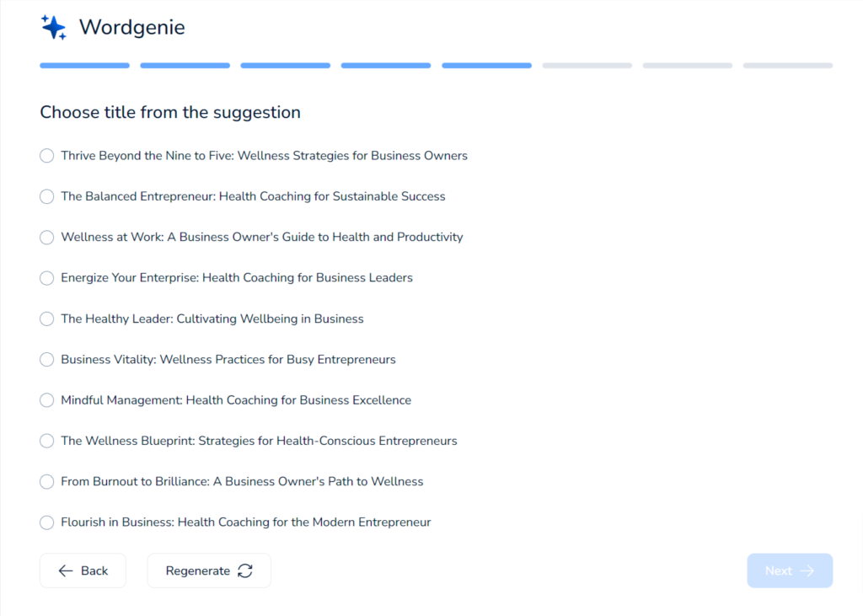Image resolution: width=863 pixels, height=616 pixels.
Task: Choose the 'Business Vitality' radio button
Action: coord(47,360)
